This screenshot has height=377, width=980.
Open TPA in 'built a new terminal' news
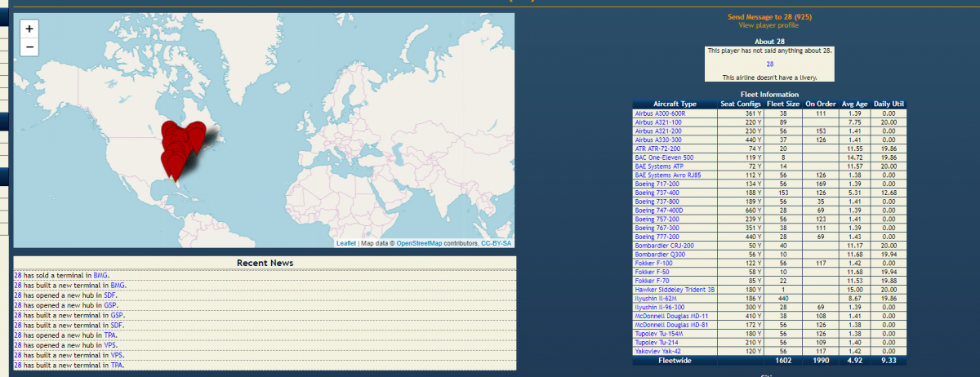(x=117, y=364)
